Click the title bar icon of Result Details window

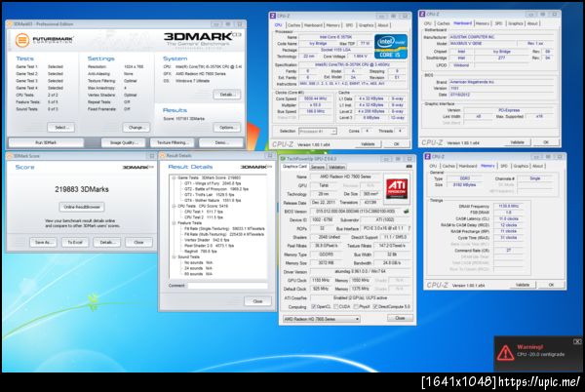(x=163, y=155)
